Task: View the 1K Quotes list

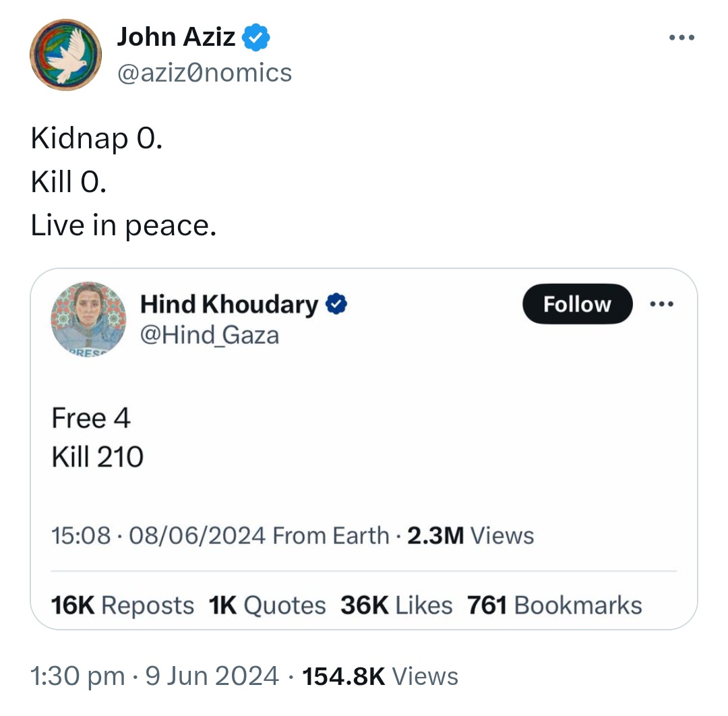Action: pyautogui.click(x=267, y=605)
